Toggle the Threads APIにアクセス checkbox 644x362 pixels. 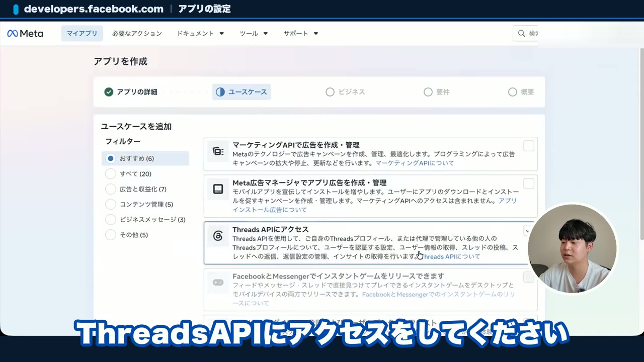[x=527, y=231]
